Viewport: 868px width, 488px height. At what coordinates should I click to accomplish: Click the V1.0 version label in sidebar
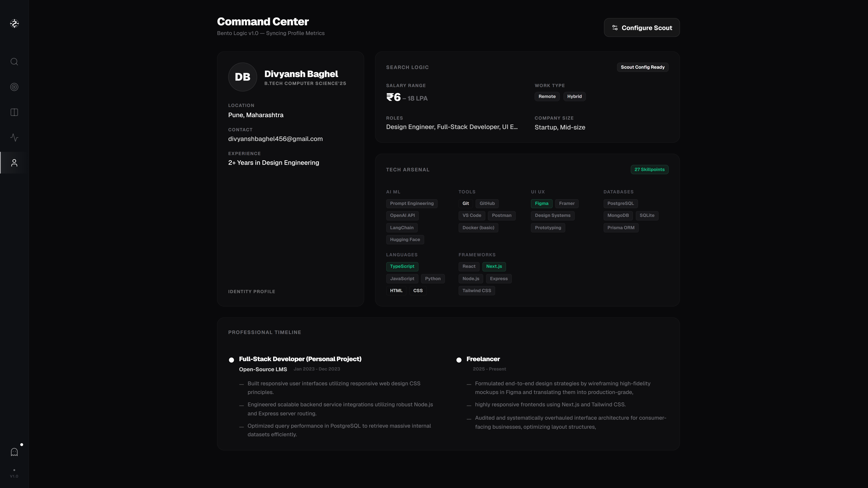pyautogui.click(x=14, y=476)
